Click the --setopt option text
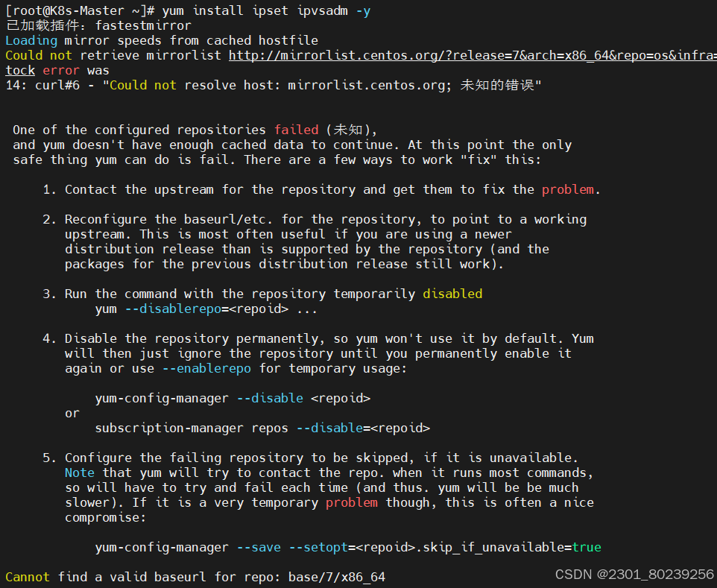Screen dimensions: 717x588 point(318,547)
